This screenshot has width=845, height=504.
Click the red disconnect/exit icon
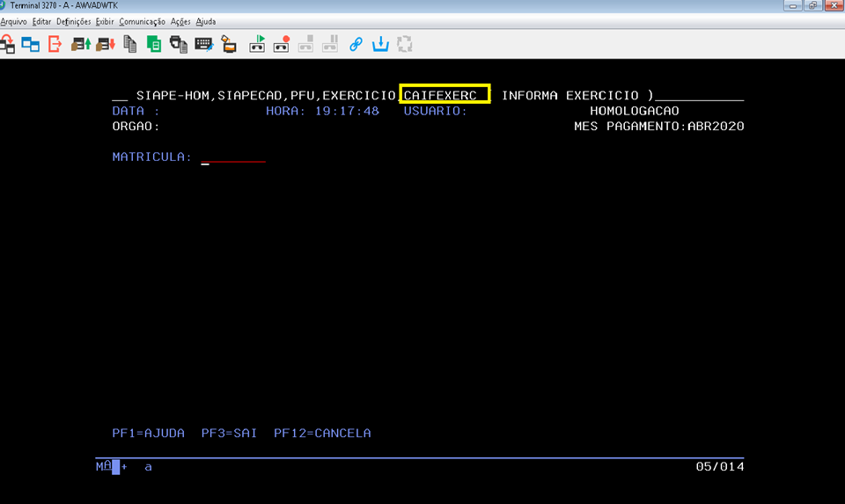[55, 43]
